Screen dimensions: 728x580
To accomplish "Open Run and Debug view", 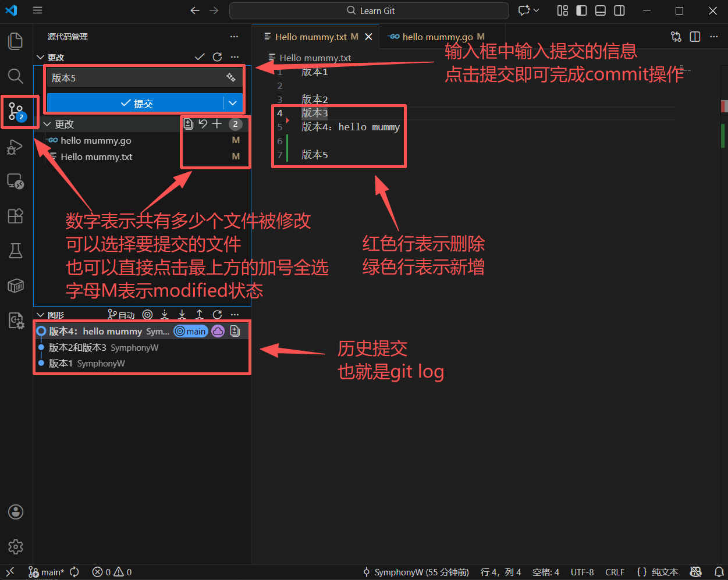I will click(x=16, y=147).
